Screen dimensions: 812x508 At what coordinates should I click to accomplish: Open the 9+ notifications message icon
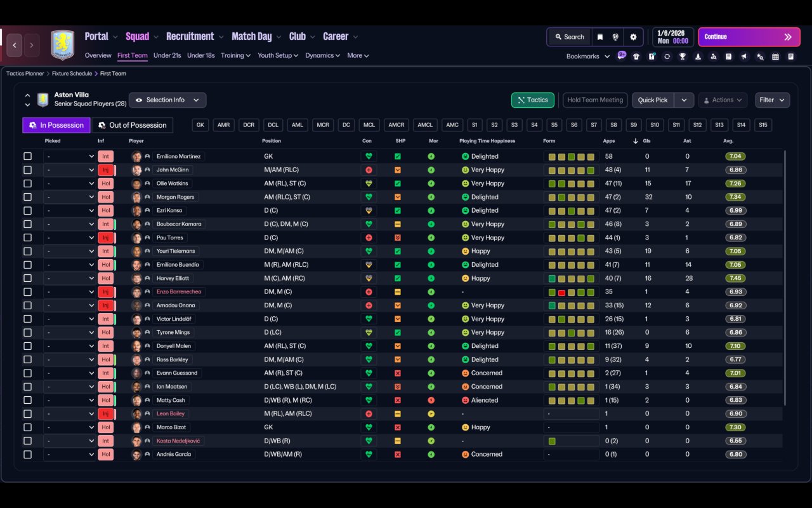(x=621, y=55)
